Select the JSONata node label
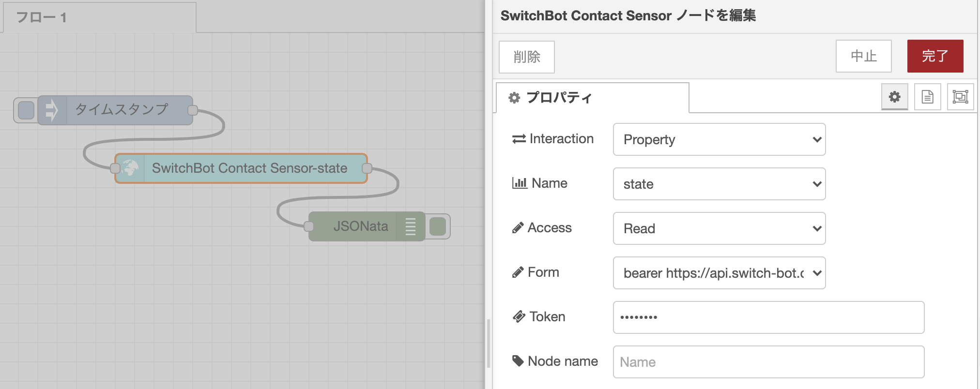Screen dimensions: 980x389 pos(361,226)
